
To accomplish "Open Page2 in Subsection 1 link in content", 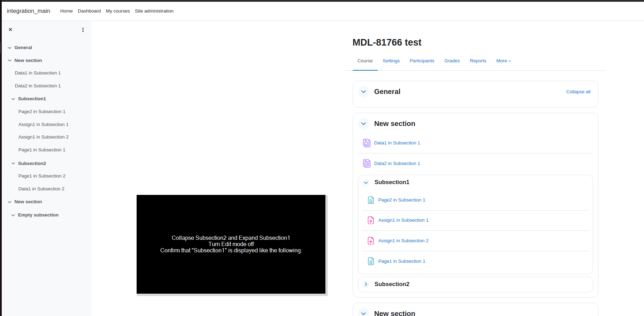I will (401, 200).
